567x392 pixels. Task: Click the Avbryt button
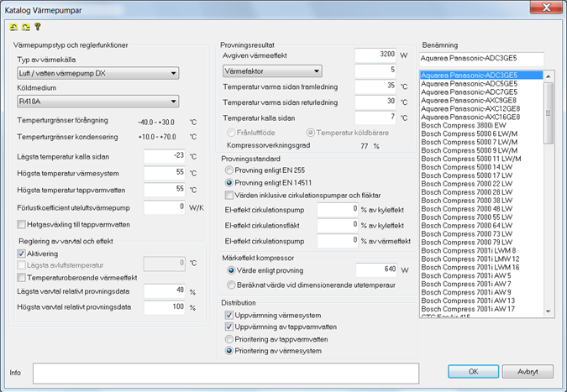[528, 371]
